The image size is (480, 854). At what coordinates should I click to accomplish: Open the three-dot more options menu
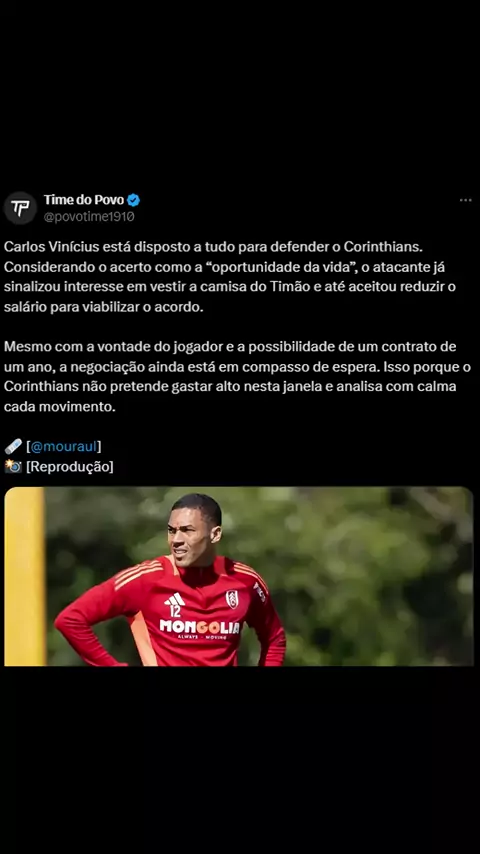465,200
